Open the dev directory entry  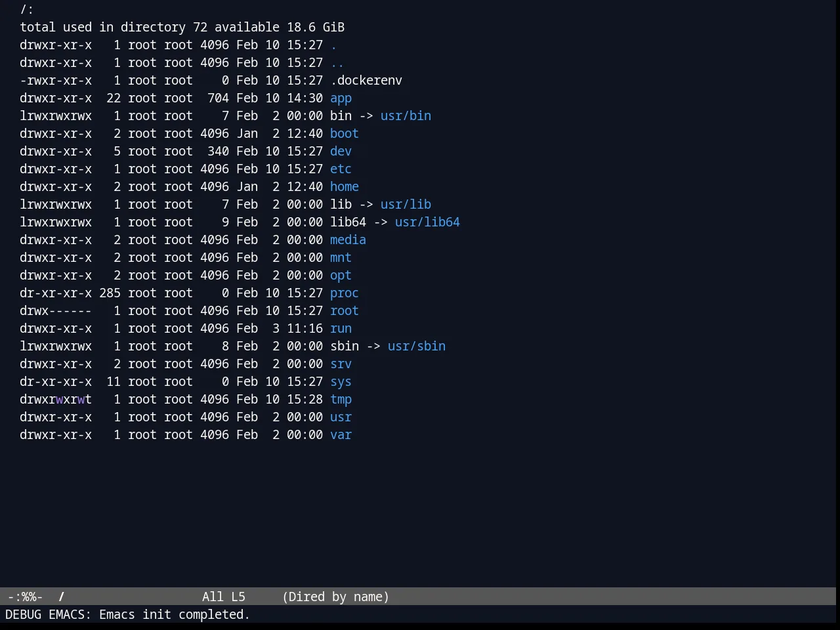coord(341,151)
